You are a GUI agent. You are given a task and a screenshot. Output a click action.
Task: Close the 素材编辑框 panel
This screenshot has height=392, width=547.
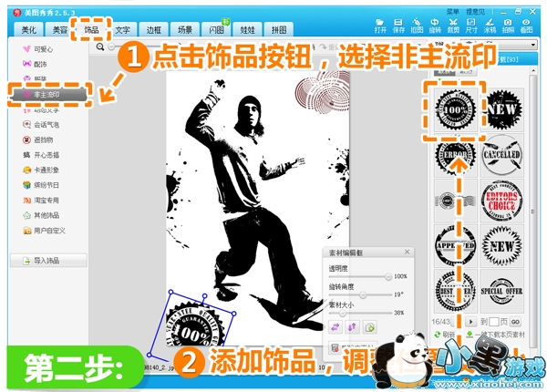tap(408, 252)
